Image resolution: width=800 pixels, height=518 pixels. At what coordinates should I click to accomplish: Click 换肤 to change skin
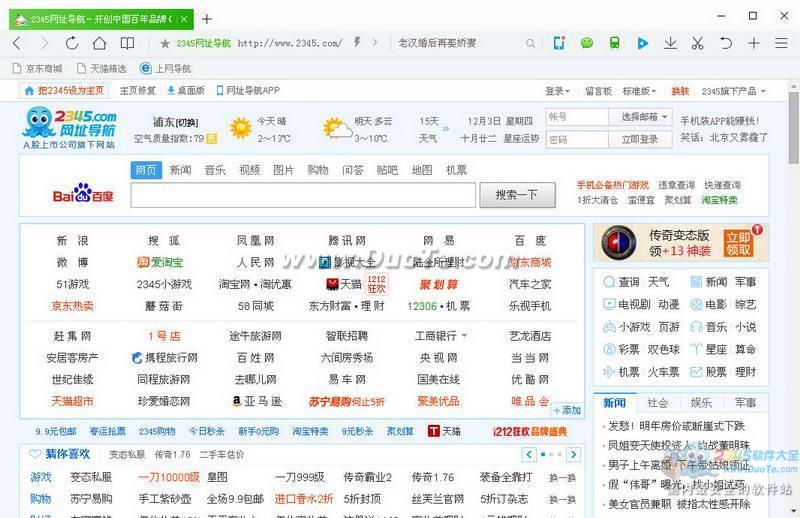pyautogui.click(x=680, y=91)
